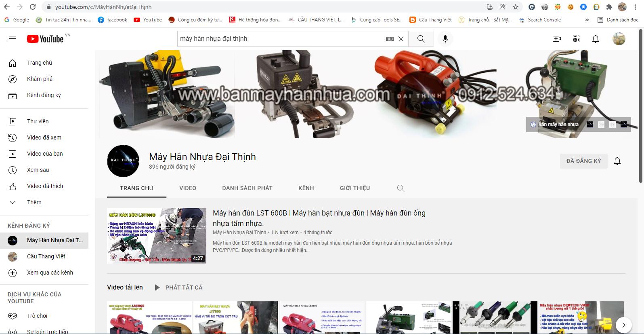This screenshot has height=334, width=644.
Task: Open the second uploaded video thumbnail JIT800
Action: 236,317
